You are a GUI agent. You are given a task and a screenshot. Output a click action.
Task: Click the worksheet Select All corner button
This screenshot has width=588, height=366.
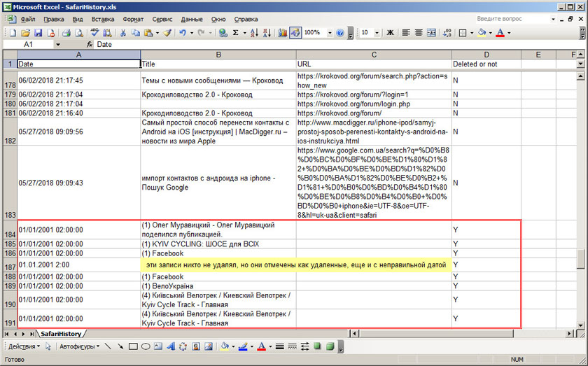pos(10,55)
